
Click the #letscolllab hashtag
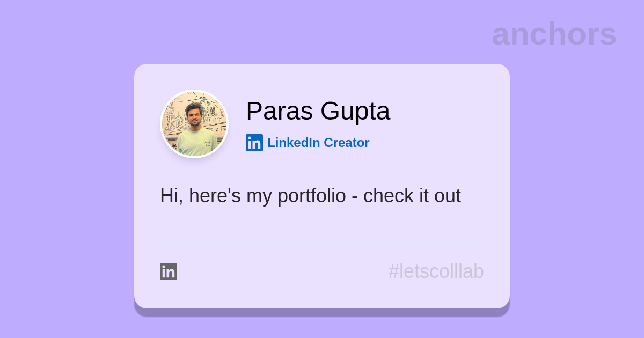click(x=436, y=271)
